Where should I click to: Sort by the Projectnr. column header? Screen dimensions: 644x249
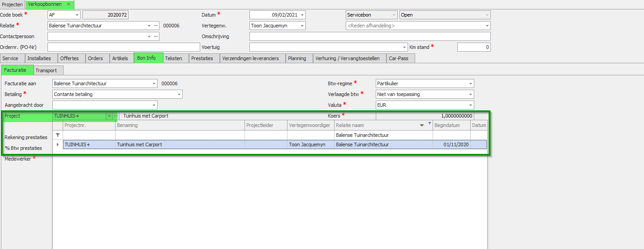click(x=89, y=126)
